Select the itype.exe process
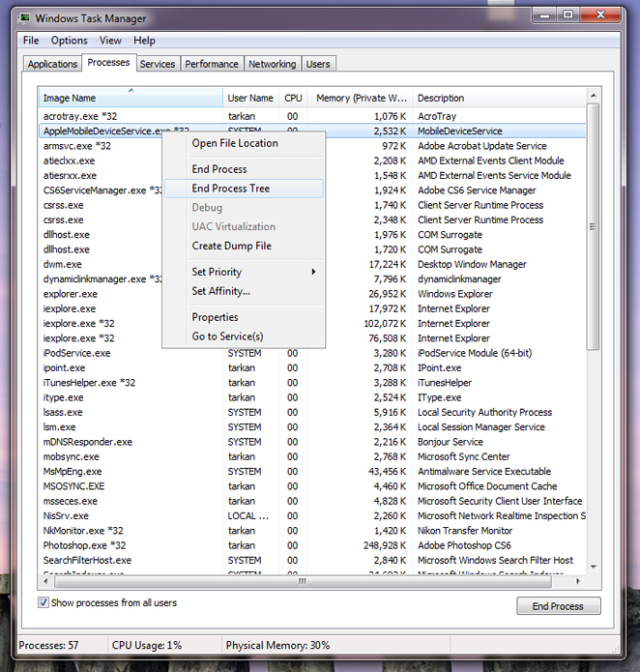 [x=312, y=397]
